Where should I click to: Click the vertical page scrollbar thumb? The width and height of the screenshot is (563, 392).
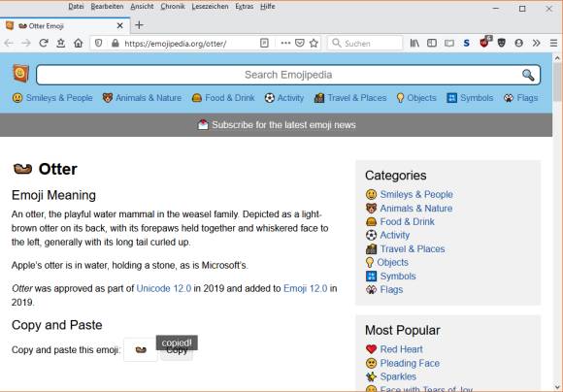(x=557, y=82)
